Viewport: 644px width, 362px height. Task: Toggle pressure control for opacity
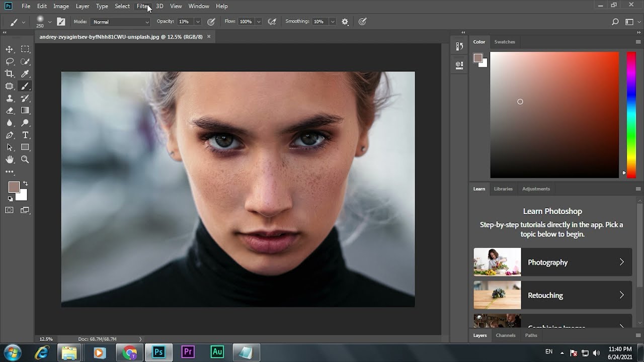211,22
